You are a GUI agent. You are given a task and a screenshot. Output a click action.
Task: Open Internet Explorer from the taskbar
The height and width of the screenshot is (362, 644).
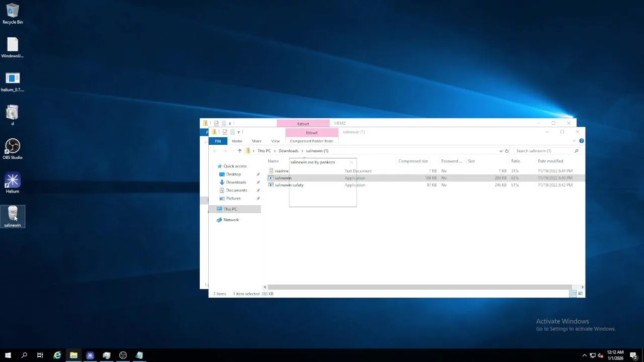pyautogui.click(x=57, y=355)
